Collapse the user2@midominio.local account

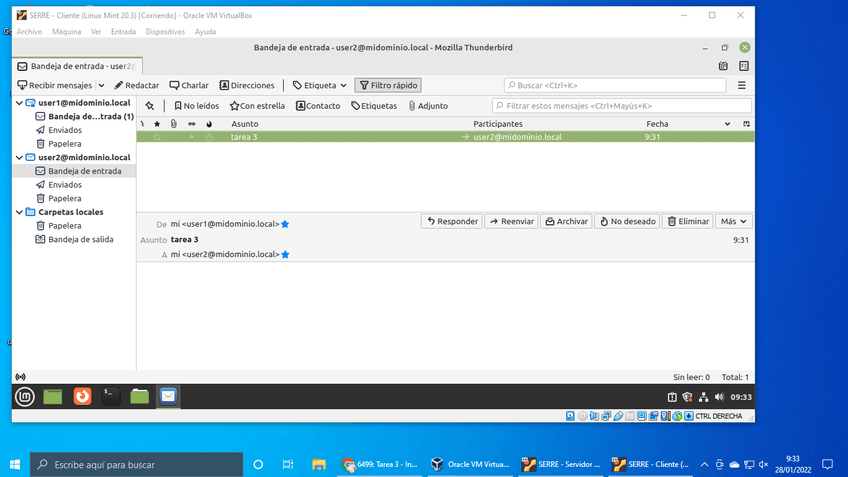[x=19, y=157]
